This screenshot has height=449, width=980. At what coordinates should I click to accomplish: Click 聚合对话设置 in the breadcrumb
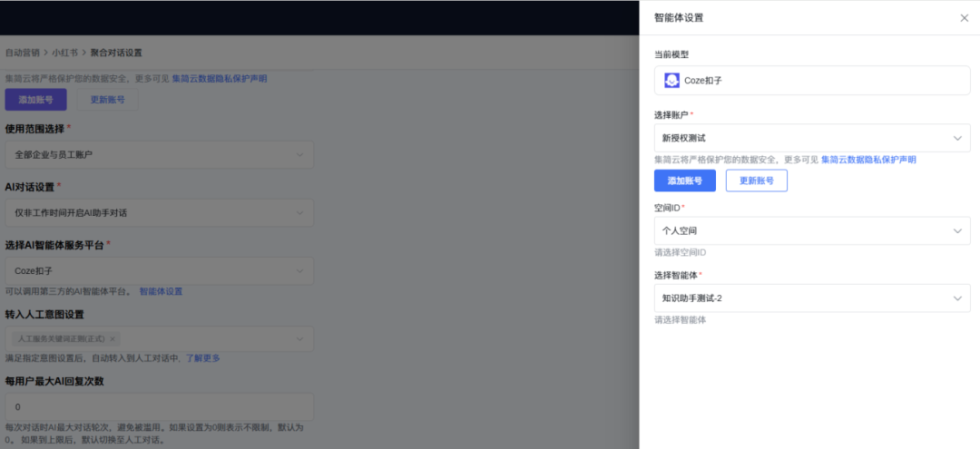115,53
